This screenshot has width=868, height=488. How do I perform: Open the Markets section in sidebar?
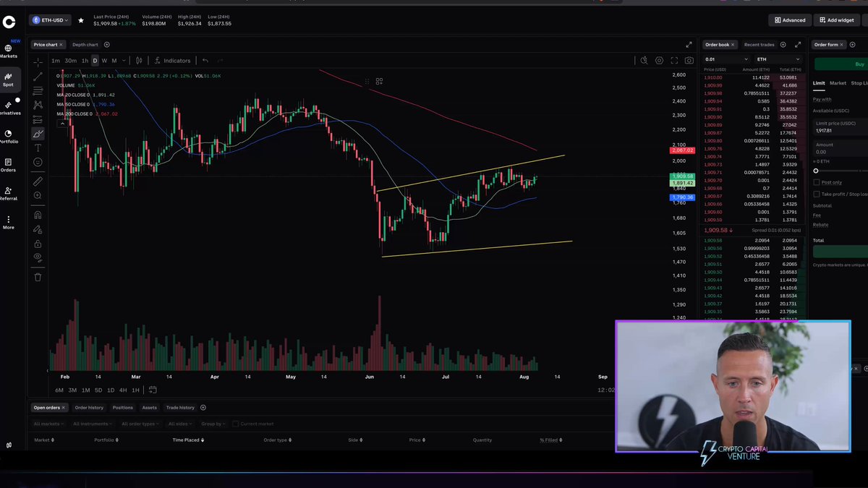coord(9,51)
